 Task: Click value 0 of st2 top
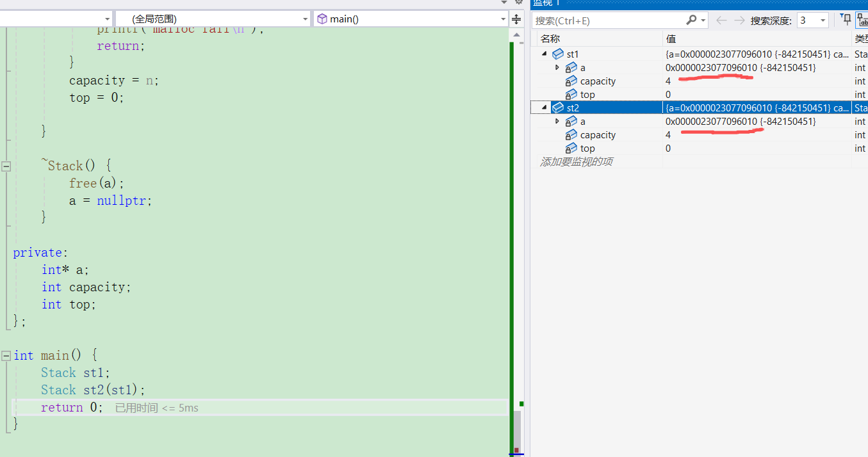click(x=668, y=148)
